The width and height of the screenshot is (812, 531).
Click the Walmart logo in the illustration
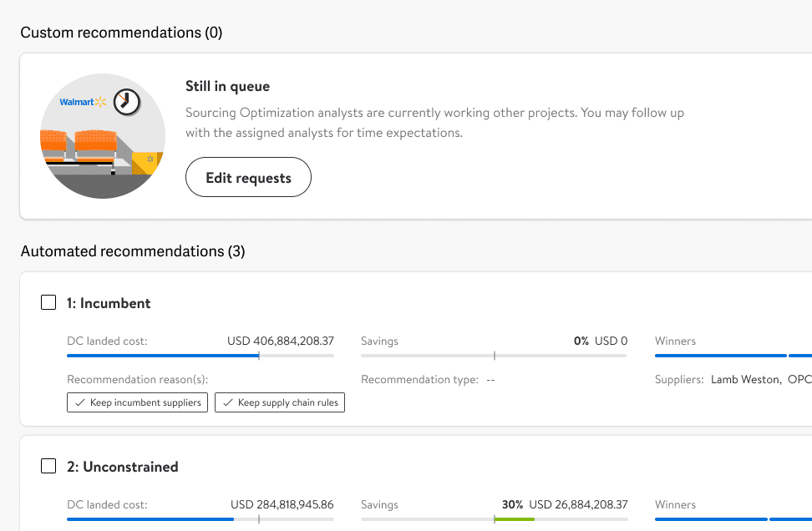click(83, 102)
